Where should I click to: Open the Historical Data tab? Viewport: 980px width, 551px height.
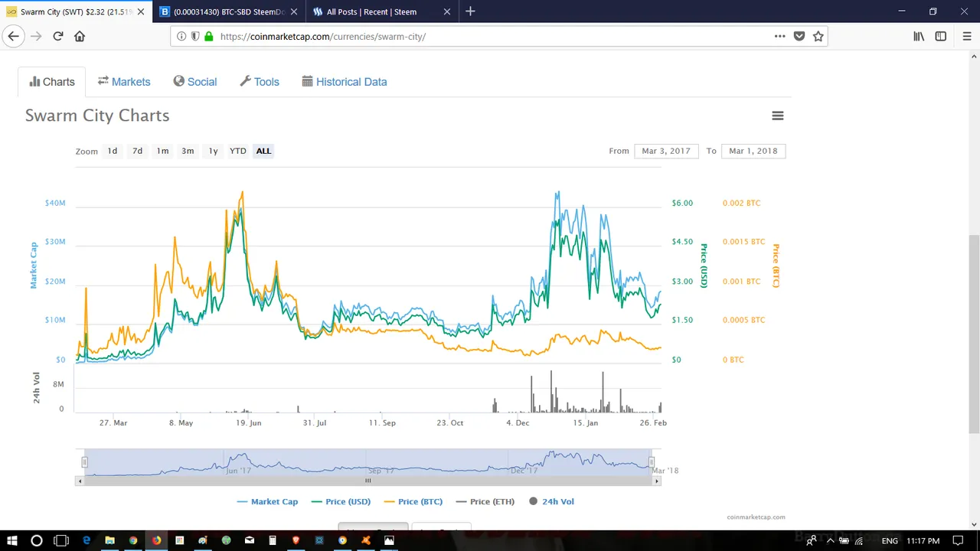(345, 82)
